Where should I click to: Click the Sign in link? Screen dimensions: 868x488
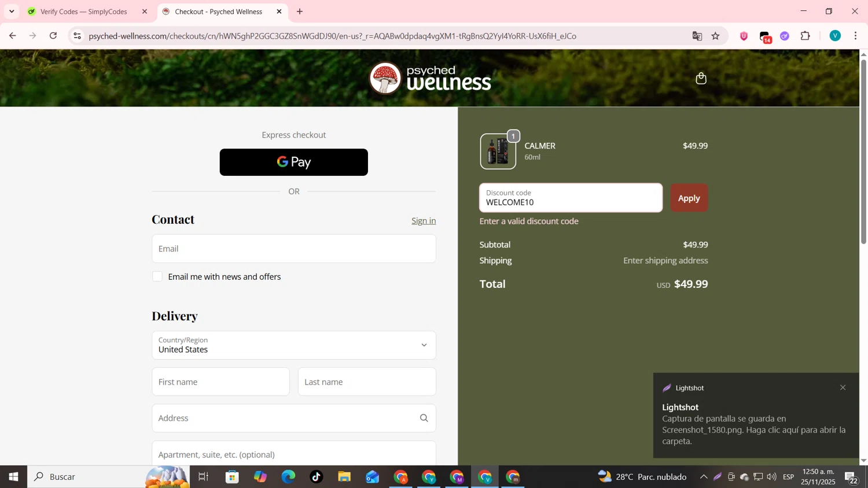424,221
